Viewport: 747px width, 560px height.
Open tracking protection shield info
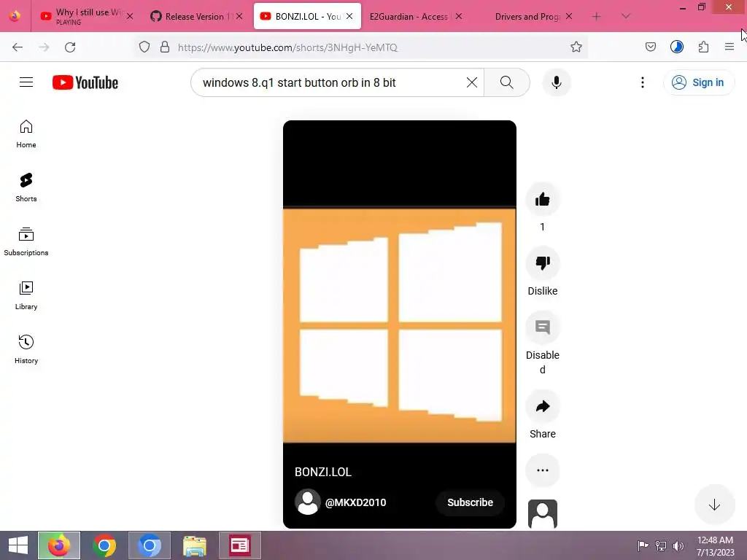(x=144, y=47)
